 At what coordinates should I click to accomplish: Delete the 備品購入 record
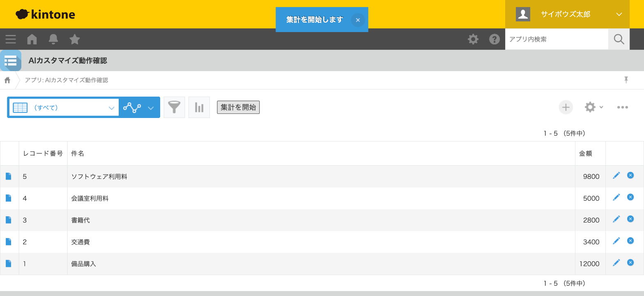630,263
